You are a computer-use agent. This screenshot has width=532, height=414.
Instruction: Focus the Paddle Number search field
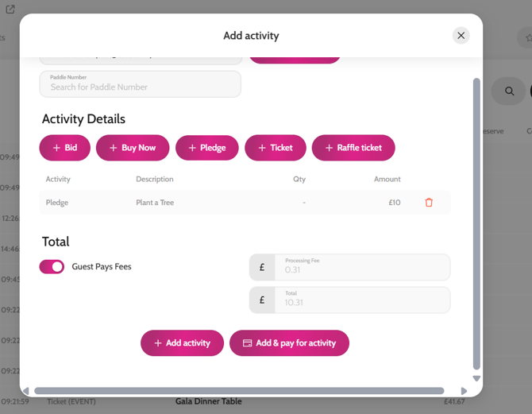coord(141,87)
